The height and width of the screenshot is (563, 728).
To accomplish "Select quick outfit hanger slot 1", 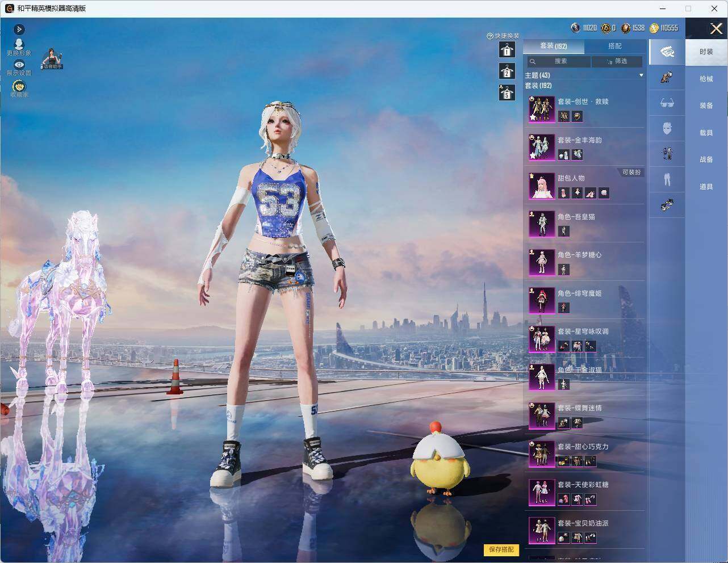I will coord(507,50).
